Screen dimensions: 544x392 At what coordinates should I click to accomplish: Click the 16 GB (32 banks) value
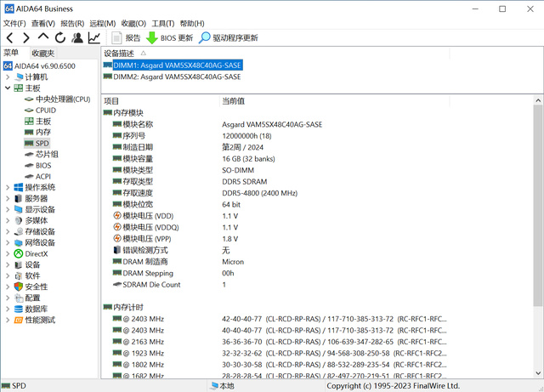tap(248, 159)
